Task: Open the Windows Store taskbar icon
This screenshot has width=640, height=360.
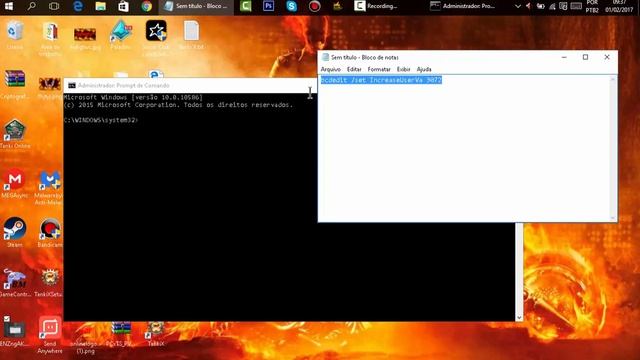Action: (123, 6)
